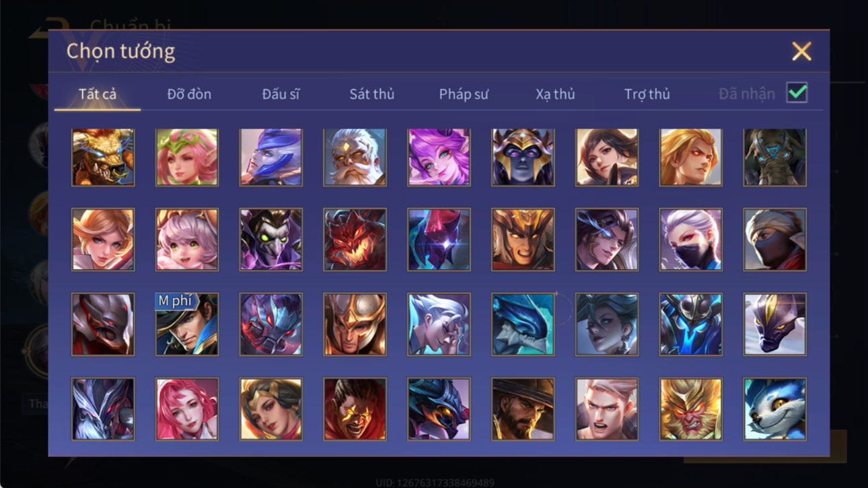Choose the hero tagged M phí
The width and height of the screenshot is (868, 488).
click(x=187, y=324)
